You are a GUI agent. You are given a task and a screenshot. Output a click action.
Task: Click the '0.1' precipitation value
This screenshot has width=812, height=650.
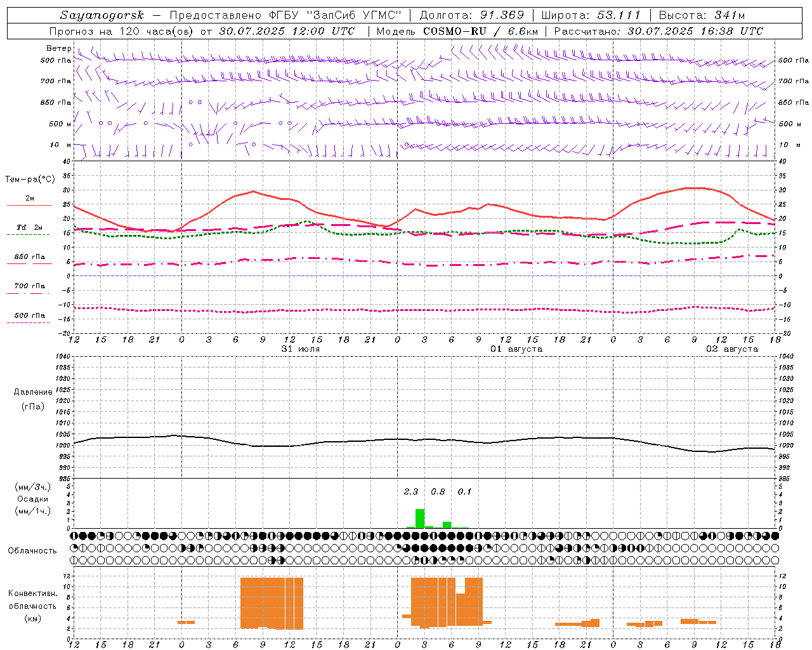464,491
